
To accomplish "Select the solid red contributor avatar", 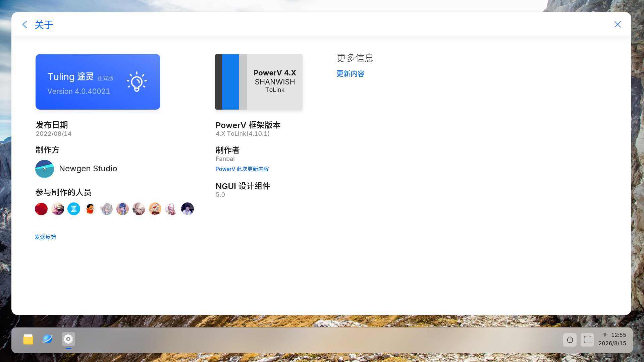I will pyautogui.click(x=41, y=209).
